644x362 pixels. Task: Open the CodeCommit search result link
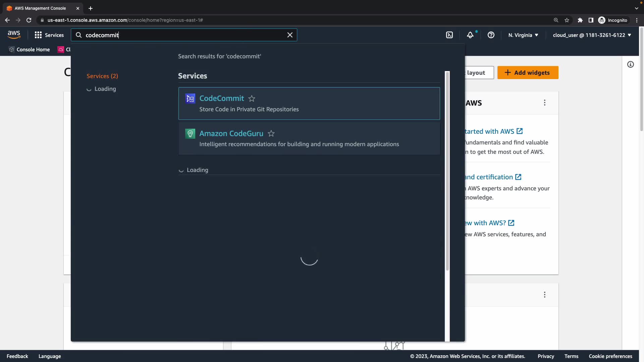coord(221,98)
